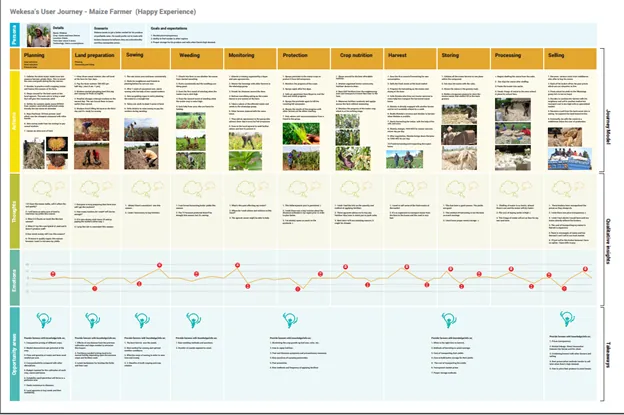Click the low emotion marker under Monitoring
This screenshot has height=415, width=624.
[248, 286]
